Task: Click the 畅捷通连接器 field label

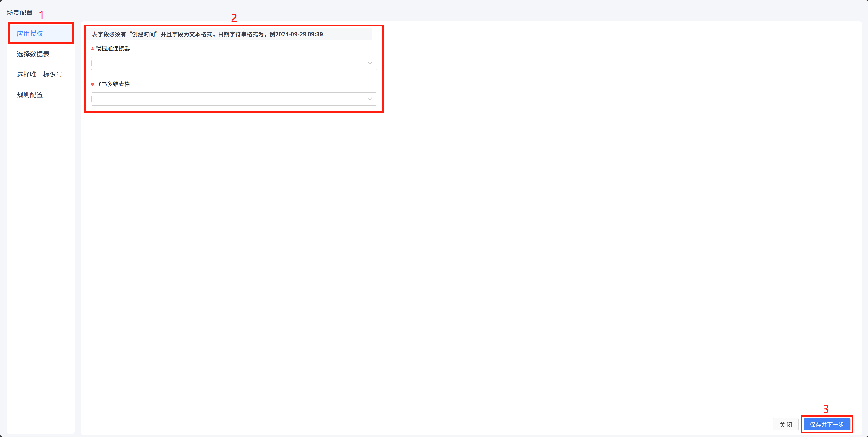Action: pos(113,49)
